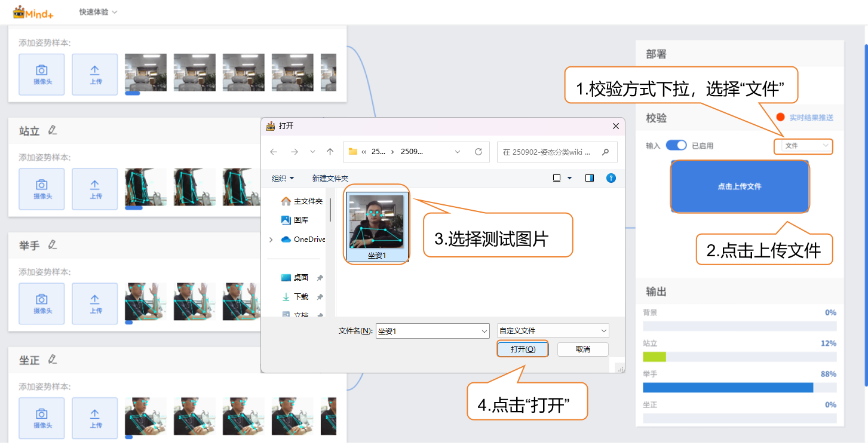Click the 摄像头 camera button under 站立
The height and width of the screenshot is (448, 868).
pyautogui.click(x=42, y=189)
